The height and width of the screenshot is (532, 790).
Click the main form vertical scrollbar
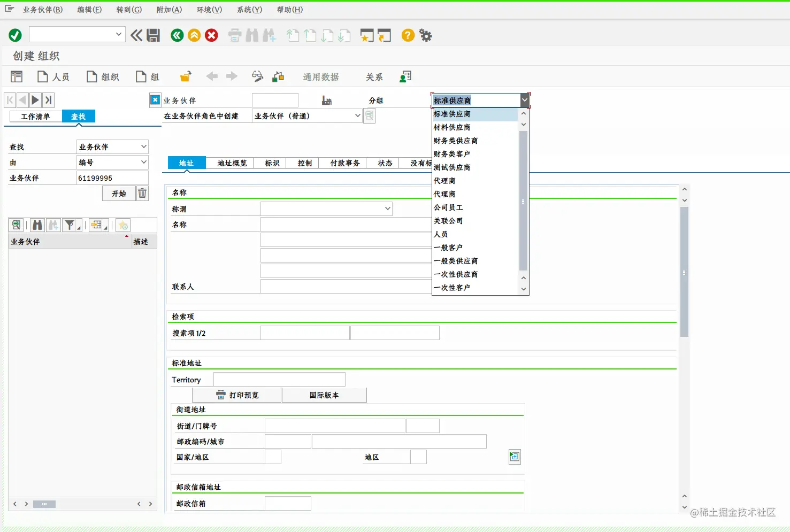[x=684, y=272]
